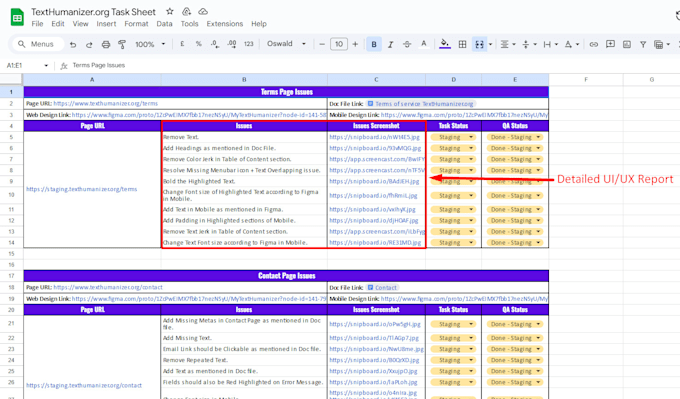Select column F header

[x=586, y=80]
